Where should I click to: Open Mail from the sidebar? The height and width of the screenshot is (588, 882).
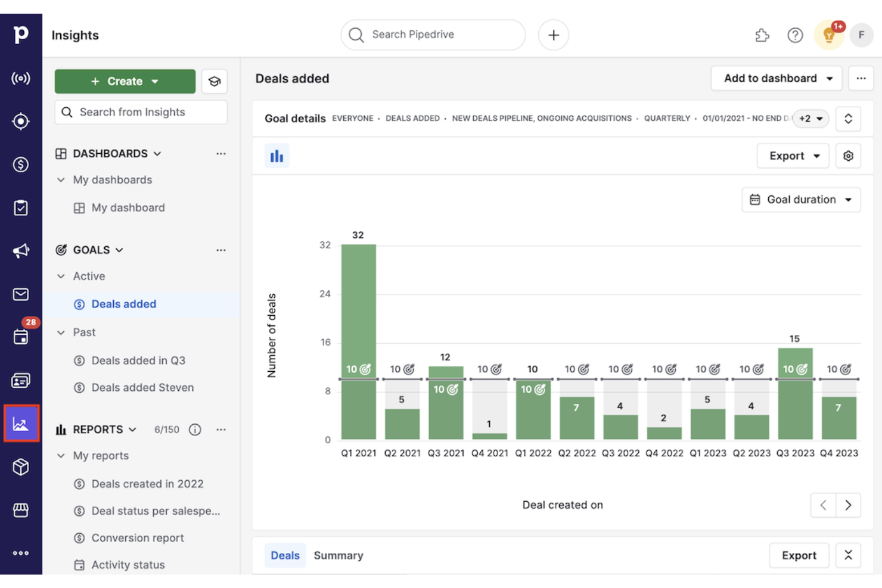coord(21,294)
